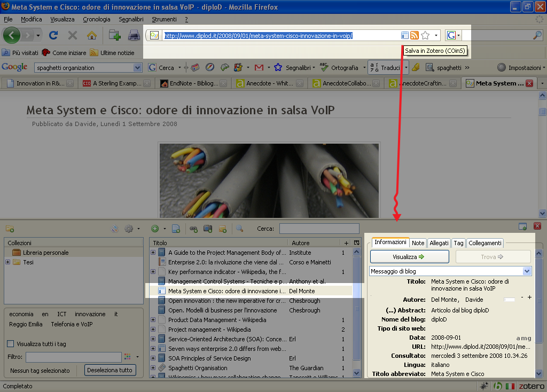Viewport: 547px width, 392px height.
Task: Select the 'Telefonia e VoIP' tag
Action: 72,324
